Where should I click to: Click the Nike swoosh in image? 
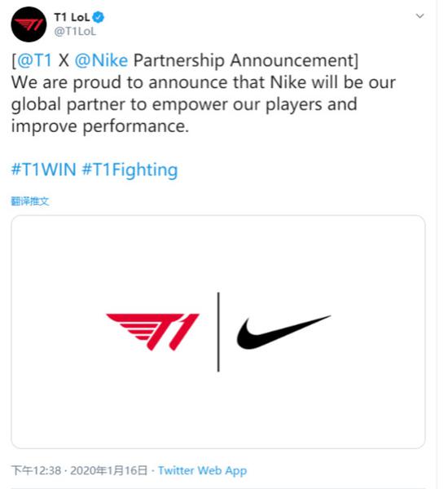[x=283, y=332]
